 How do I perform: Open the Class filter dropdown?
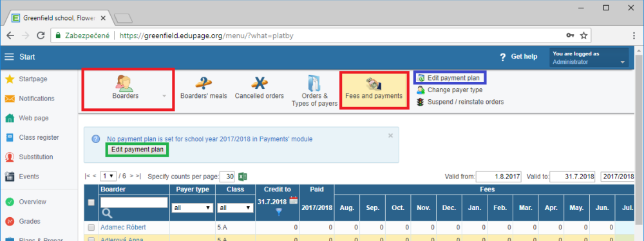pyautogui.click(x=235, y=208)
